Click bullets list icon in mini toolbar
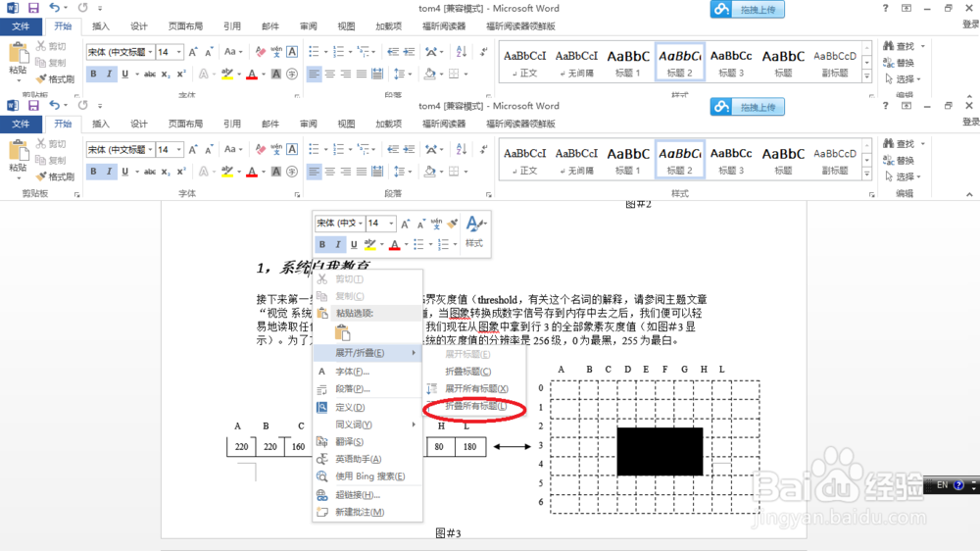Screen dimensions: 980x551 (x=418, y=244)
